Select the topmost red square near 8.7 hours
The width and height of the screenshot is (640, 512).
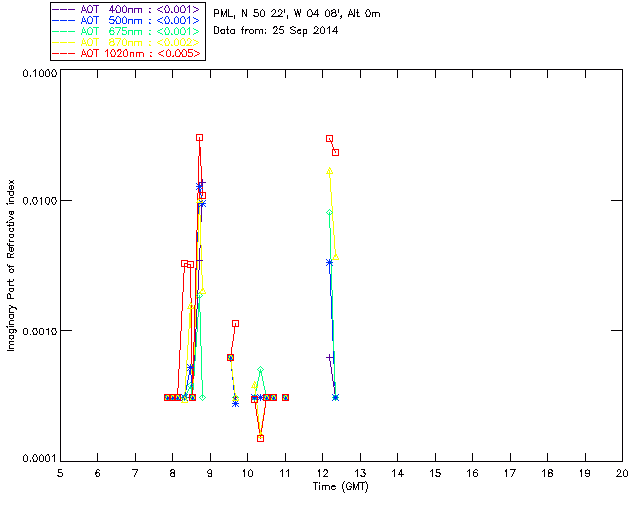click(199, 138)
